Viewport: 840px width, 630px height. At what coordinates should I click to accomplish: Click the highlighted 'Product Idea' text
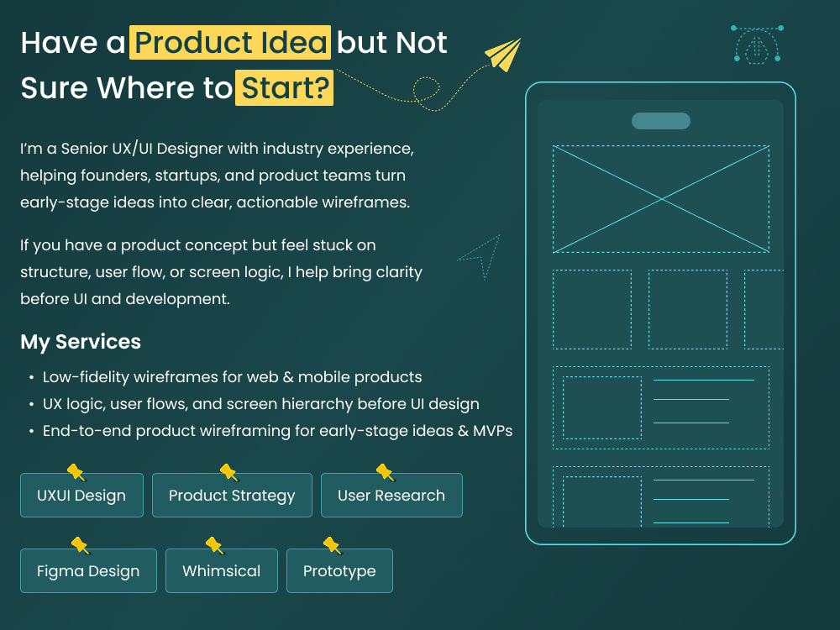click(x=230, y=42)
